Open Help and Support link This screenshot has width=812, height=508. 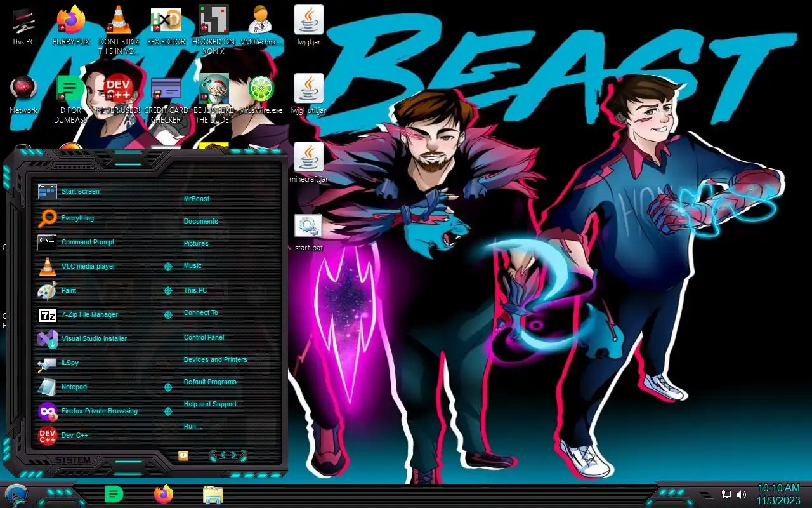click(210, 404)
